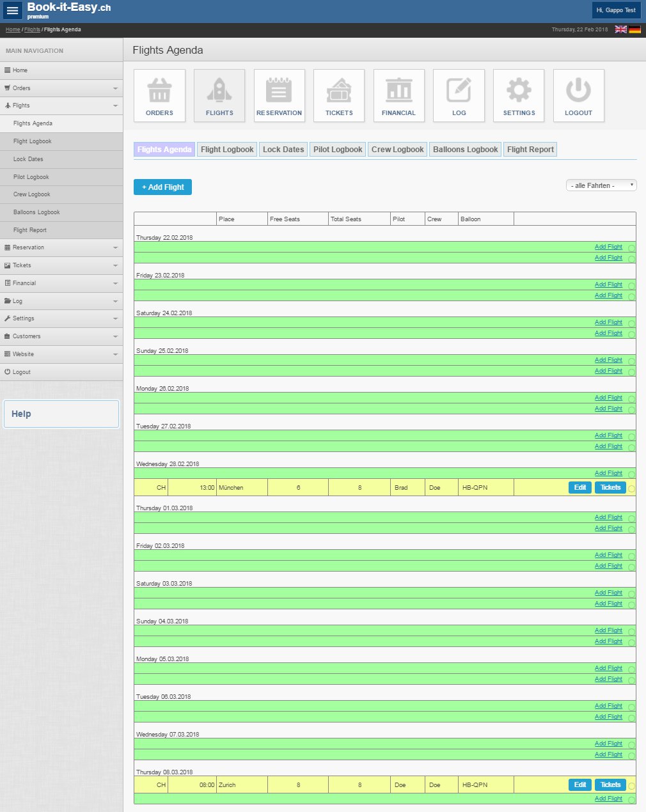646x812 pixels.
Task: Click the Logout power icon tile
Action: [x=578, y=96]
